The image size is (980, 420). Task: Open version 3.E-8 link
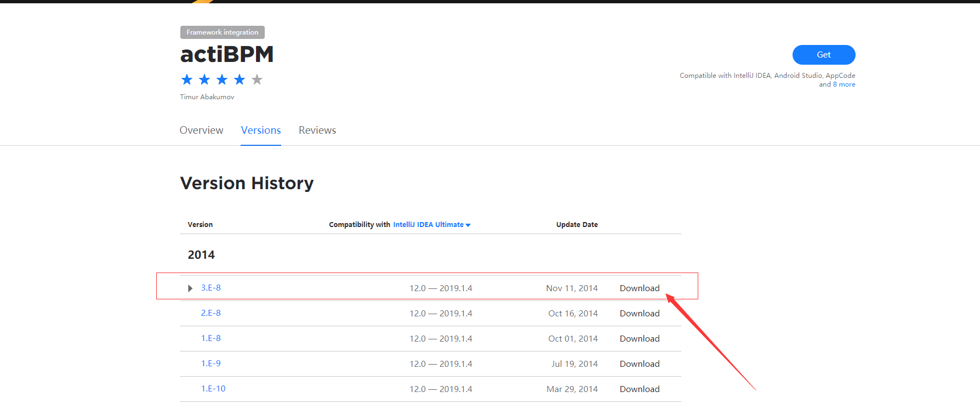(211, 288)
